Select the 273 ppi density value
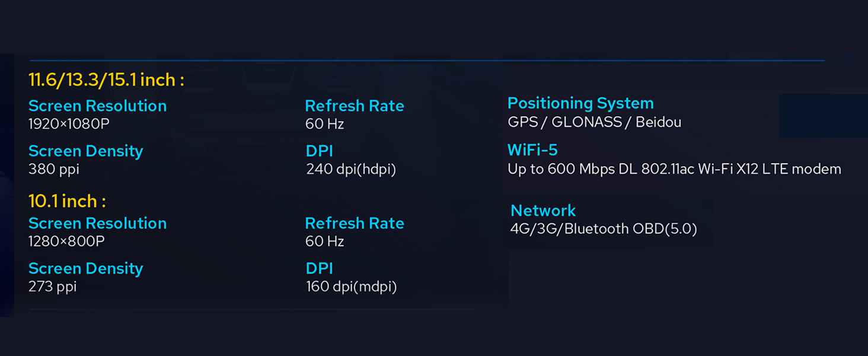The width and height of the screenshot is (868, 356). [53, 287]
